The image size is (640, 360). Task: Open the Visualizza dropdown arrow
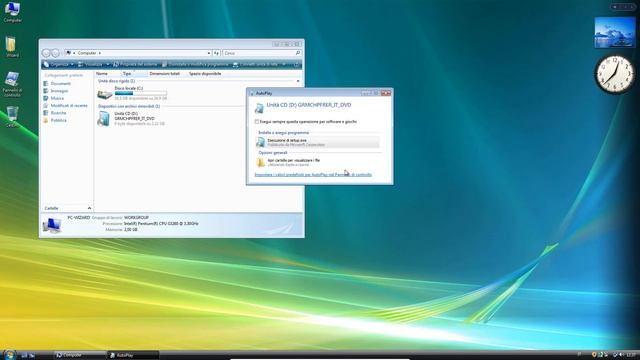[x=108, y=64]
